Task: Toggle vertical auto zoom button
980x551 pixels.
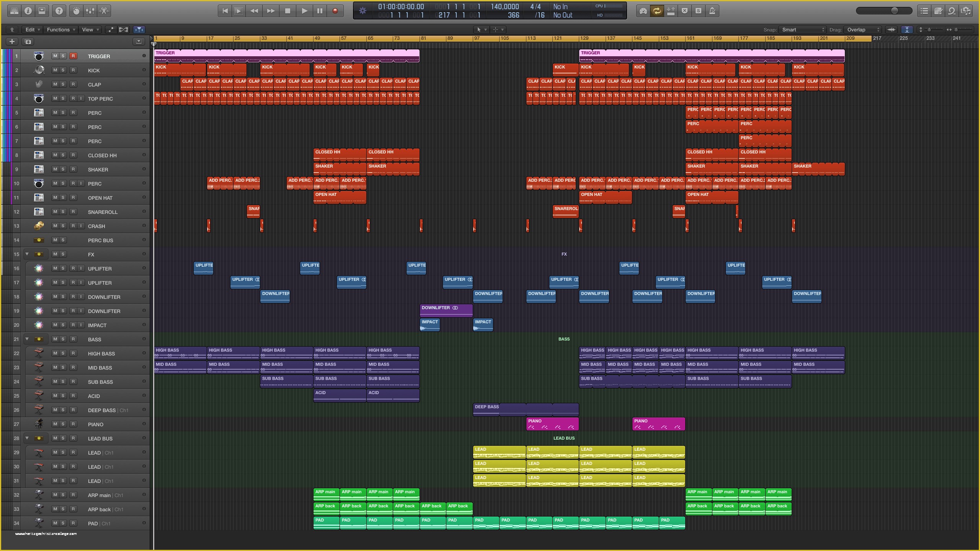Action: coord(907,29)
